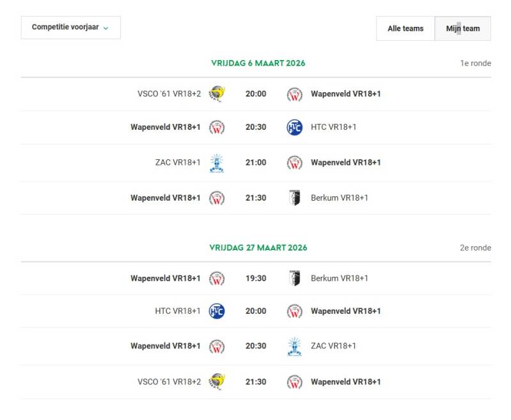Click the Vrijdag 27 Maart 2026 date header

tap(258, 247)
